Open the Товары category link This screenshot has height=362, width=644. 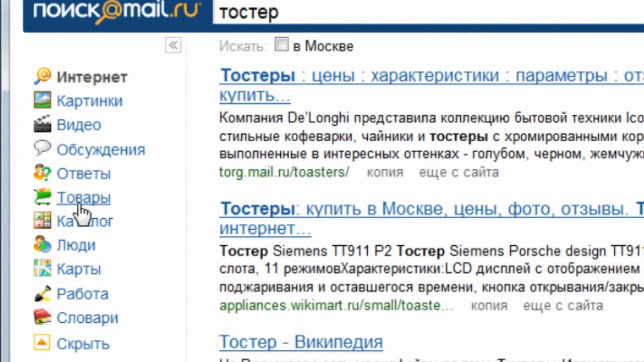coord(84,198)
